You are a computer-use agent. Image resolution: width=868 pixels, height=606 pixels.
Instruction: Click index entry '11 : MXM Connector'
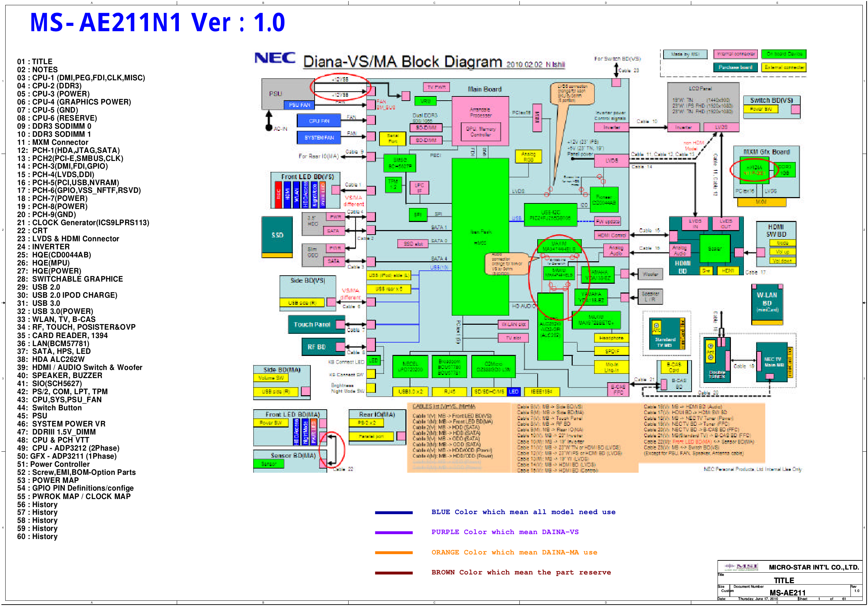pyautogui.click(x=53, y=142)
